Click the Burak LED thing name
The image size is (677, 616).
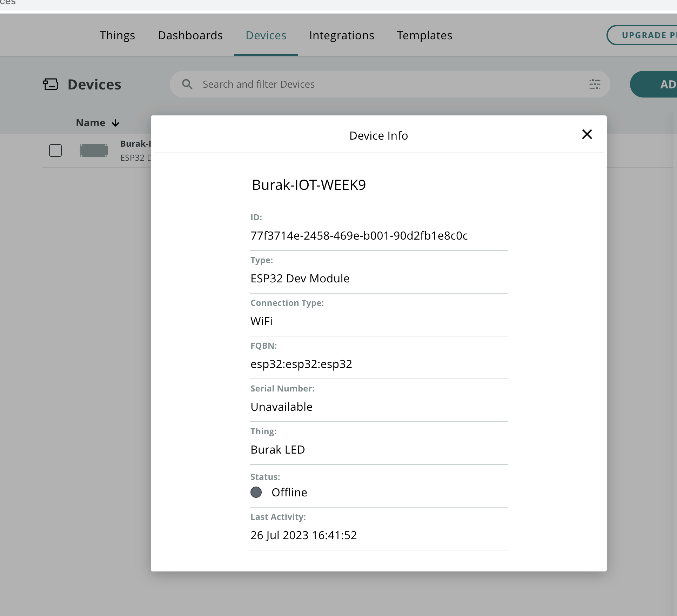point(278,450)
